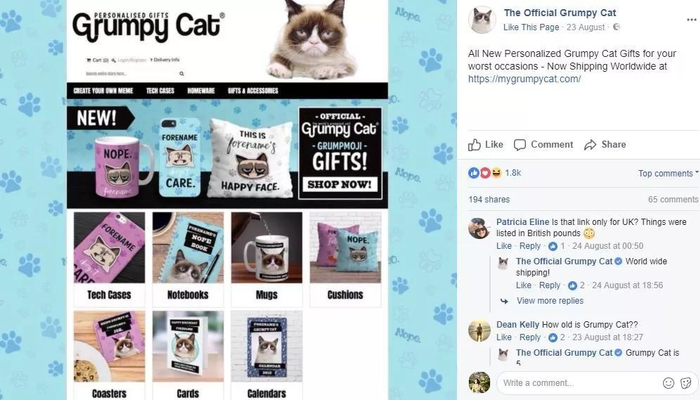
Task: Open the three-dots post options menu
Action: click(x=692, y=20)
